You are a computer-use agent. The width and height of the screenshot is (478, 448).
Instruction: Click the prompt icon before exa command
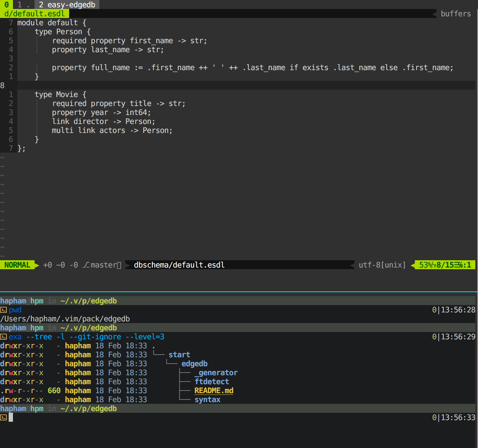pos(4,337)
